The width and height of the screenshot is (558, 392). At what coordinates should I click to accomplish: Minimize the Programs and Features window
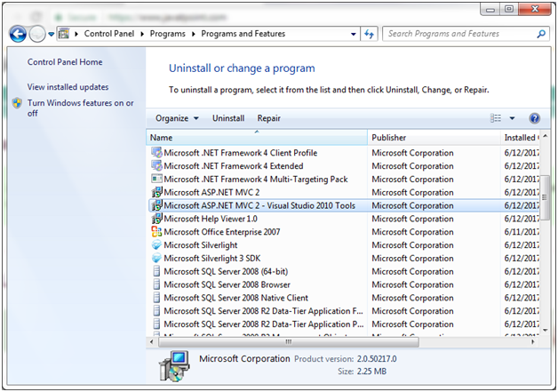point(490,9)
